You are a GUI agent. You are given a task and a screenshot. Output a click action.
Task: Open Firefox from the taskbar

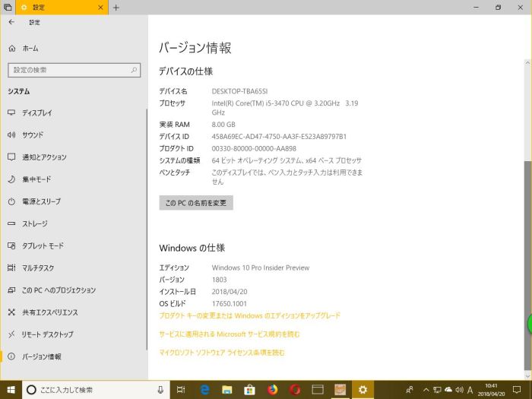(x=272, y=390)
